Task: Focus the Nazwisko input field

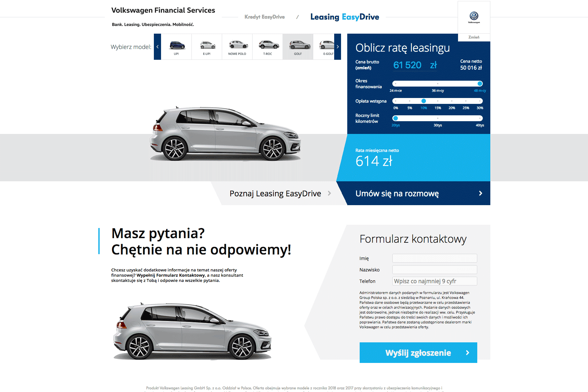Action: 434,269
